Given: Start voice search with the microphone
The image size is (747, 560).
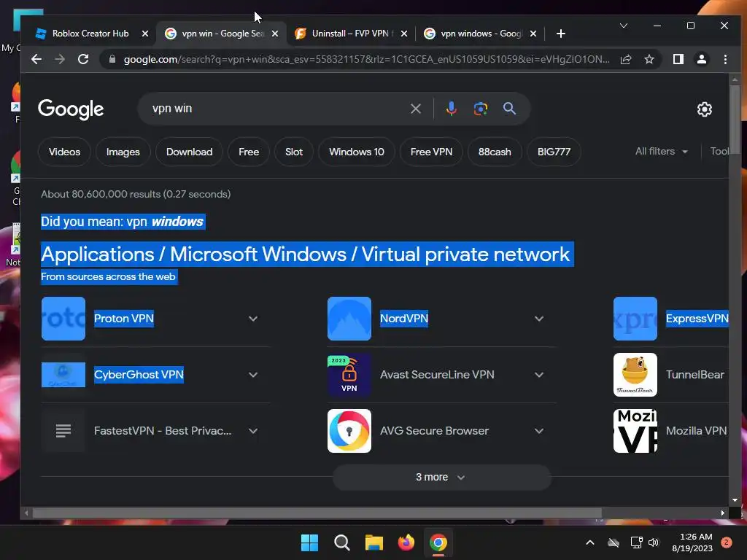Looking at the screenshot, I should point(451,109).
